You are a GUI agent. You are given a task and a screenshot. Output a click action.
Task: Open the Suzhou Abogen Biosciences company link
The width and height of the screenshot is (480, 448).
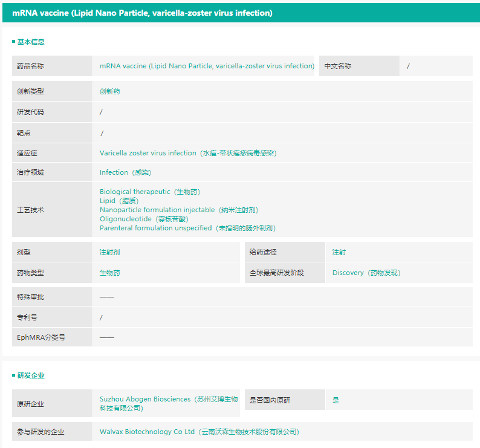pyautogui.click(x=169, y=403)
